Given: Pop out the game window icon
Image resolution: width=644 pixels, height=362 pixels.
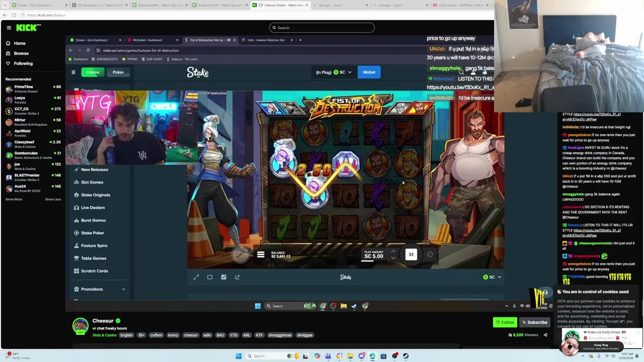Looking at the screenshot, I should coord(237,277).
